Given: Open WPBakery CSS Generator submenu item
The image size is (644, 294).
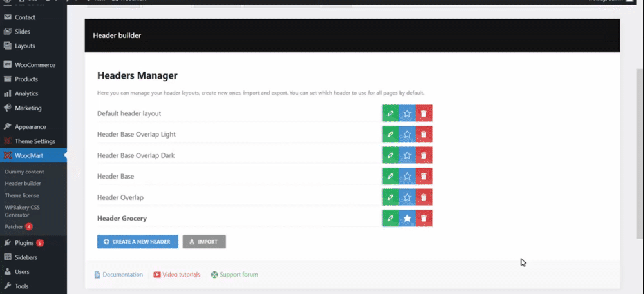Looking at the screenshot, I should (x=22, y=211).
